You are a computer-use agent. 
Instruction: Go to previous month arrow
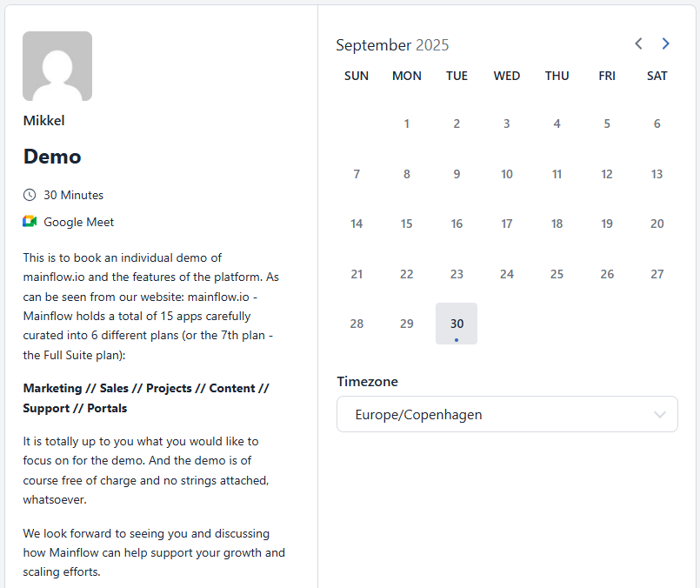coord(638,43)
